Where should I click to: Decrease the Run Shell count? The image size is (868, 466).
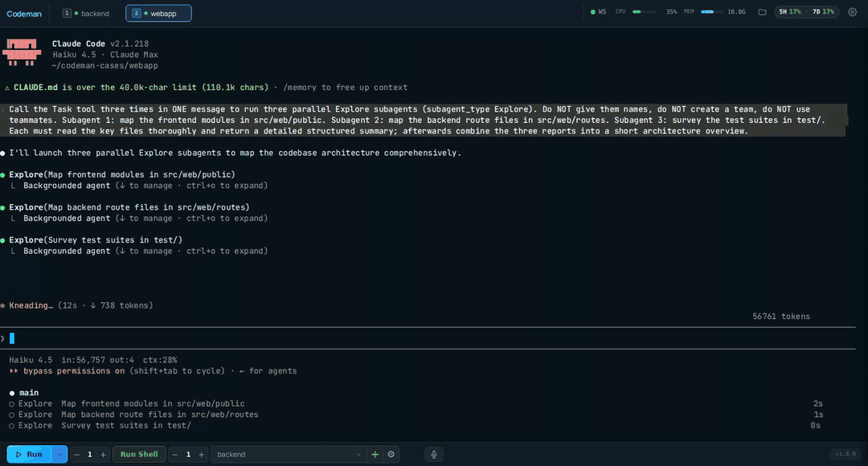[175, 455]
